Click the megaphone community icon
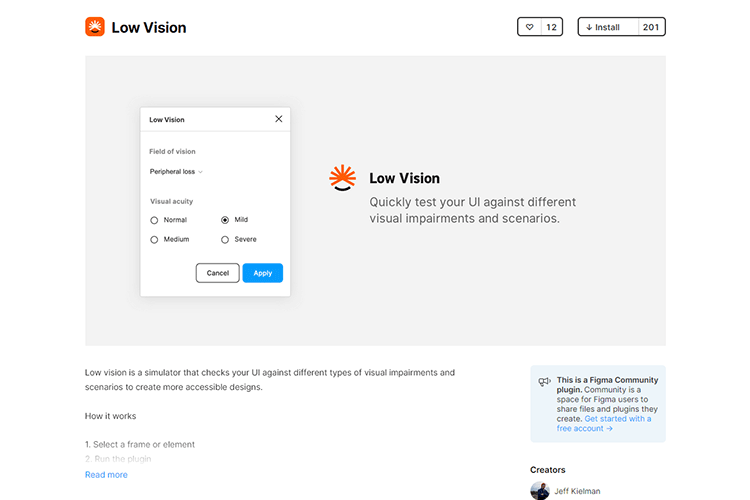 (544, 381)
